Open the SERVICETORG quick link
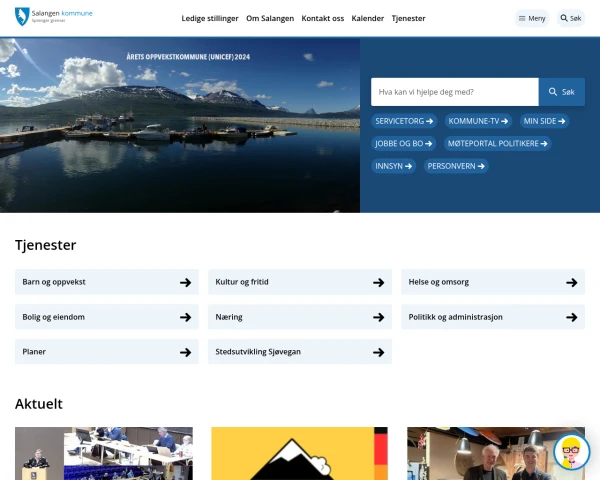This screenshot has width=600, height=480. (x=404, y=121)
